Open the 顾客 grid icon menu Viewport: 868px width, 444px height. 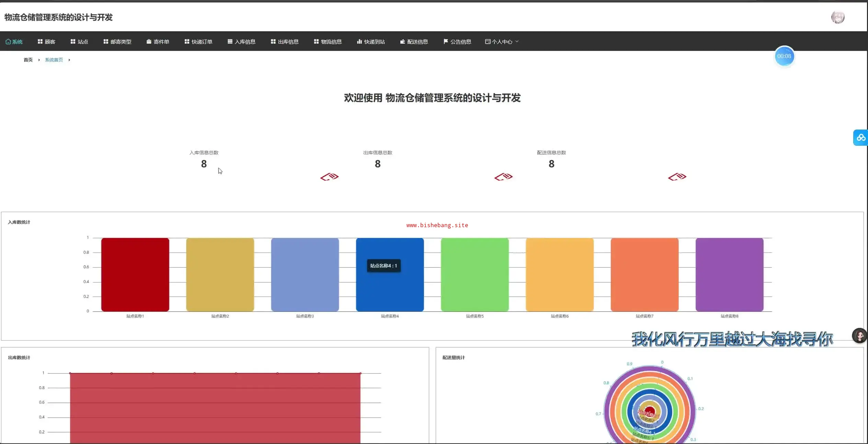click(40, 42)
